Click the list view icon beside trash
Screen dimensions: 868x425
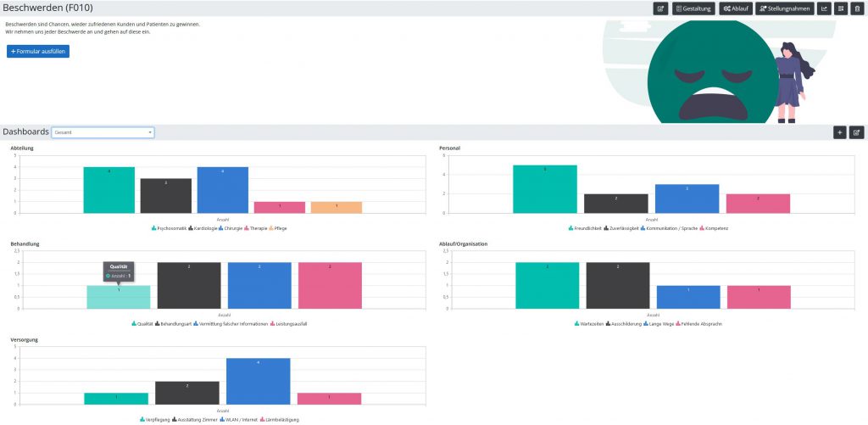pyautogui.click(x=841, y=8)
